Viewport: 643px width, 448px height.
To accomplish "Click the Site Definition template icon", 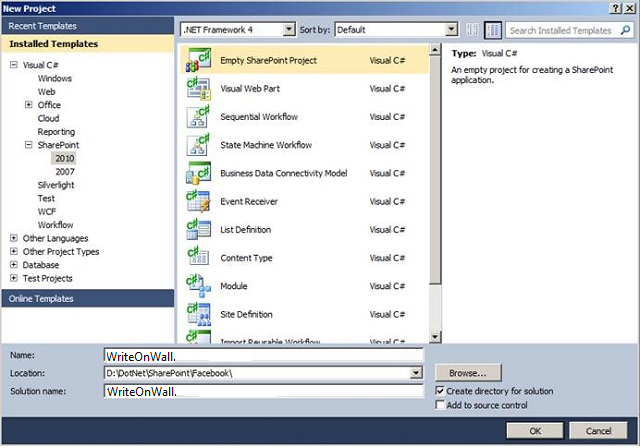I will (198, 314).
